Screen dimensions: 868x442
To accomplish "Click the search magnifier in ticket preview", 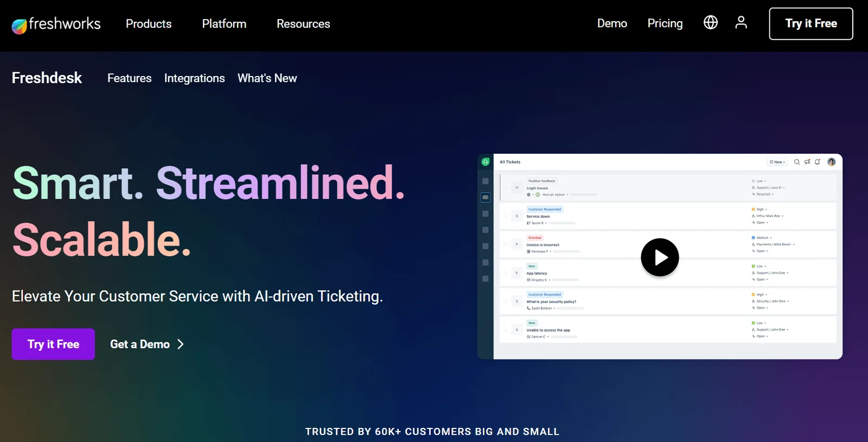I will point(797,162).
